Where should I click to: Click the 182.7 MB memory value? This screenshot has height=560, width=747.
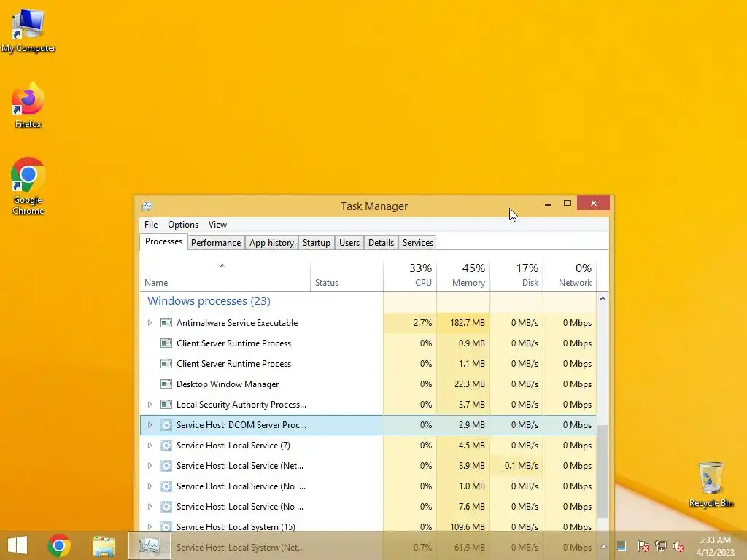tap(468, 323)
